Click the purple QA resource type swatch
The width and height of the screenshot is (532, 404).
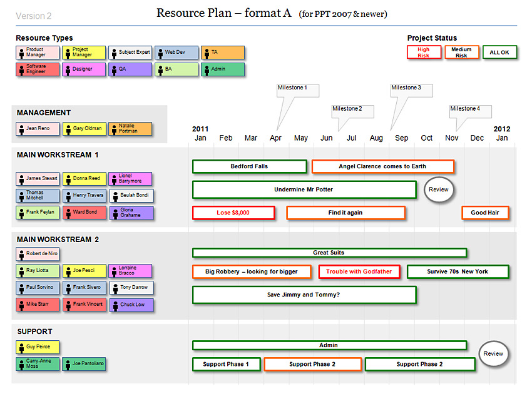click(x=130, y=69)
